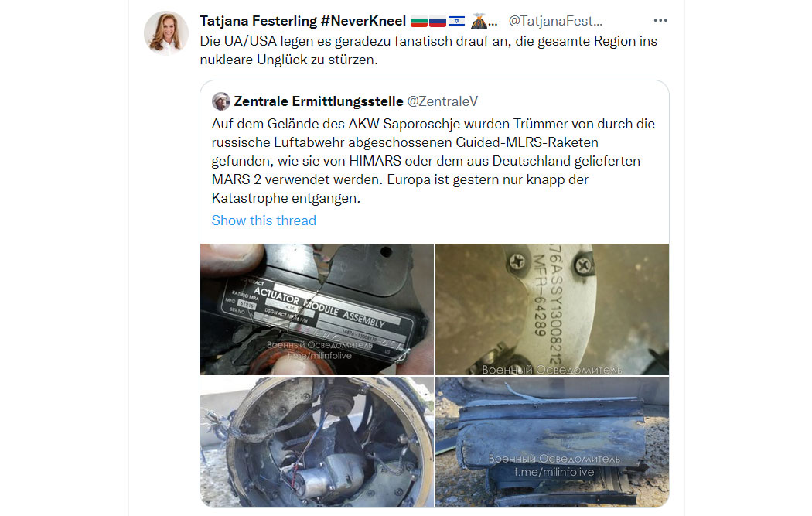Click Tatjana Festerling's profile avatar

(x=166, y=32)
